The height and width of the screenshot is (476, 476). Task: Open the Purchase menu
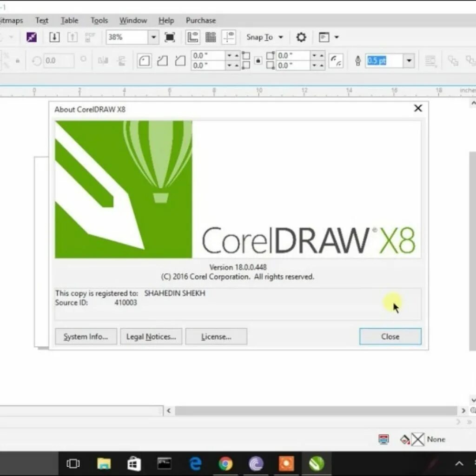[x=201, y=20]
